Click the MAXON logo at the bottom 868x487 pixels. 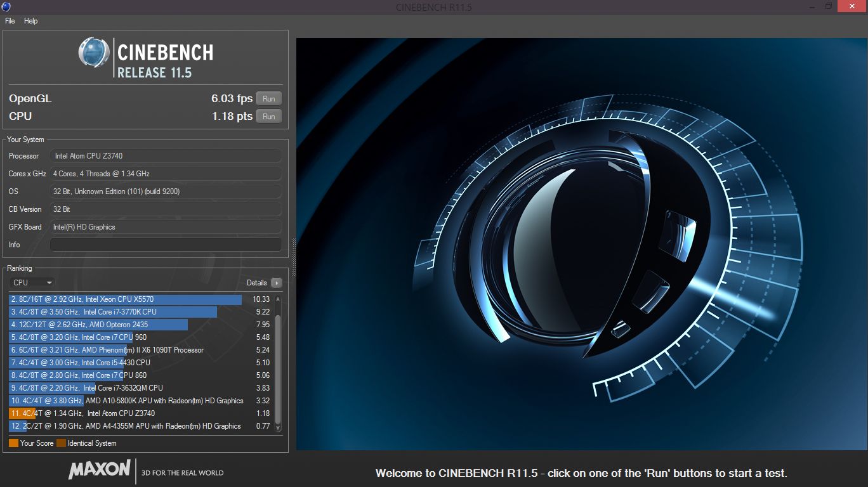point(100,469)
